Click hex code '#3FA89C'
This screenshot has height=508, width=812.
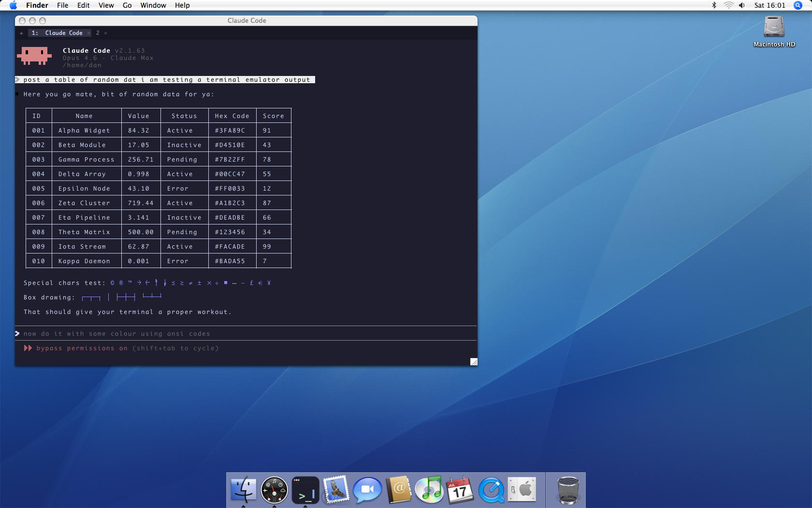point(230,130)
